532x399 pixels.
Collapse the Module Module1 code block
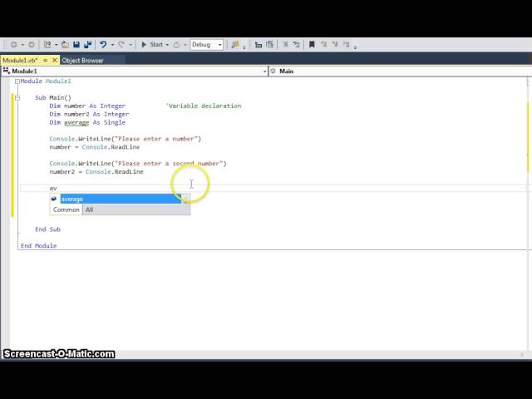[17, 81]
